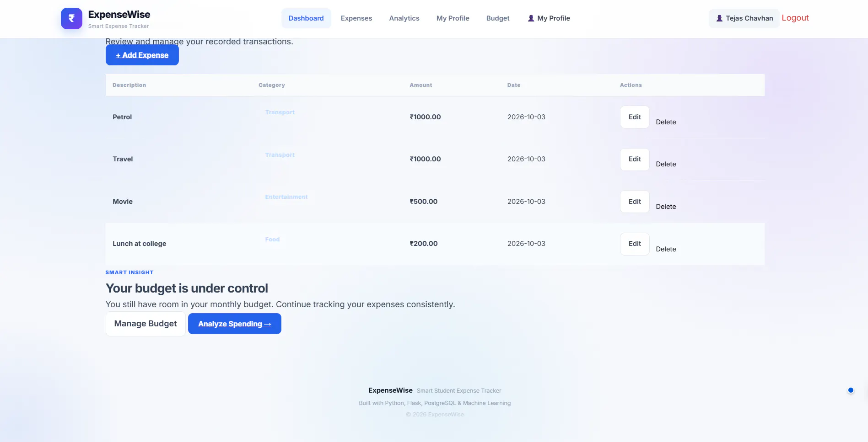Open the Budget nav item
868x442 pixels.
[x=498, y=18]
